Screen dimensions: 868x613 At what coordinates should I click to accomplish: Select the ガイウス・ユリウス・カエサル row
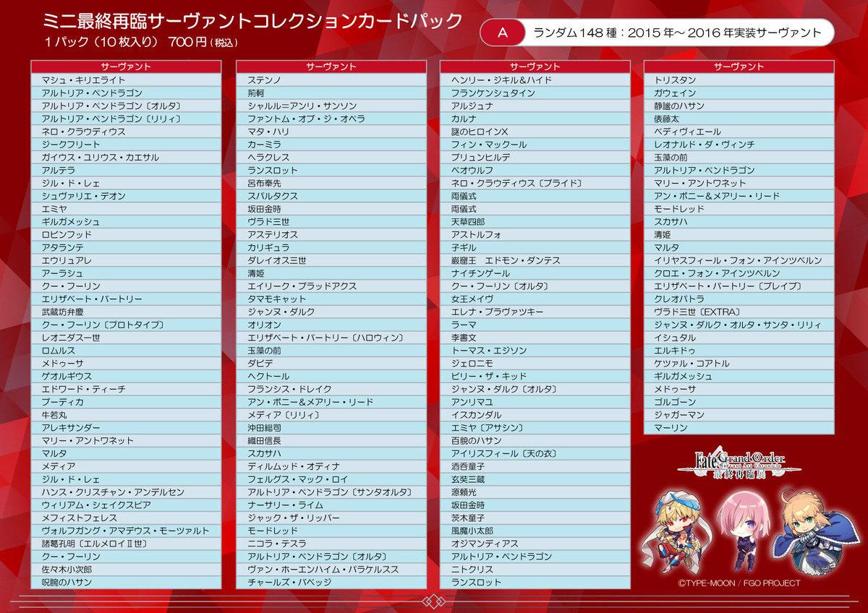point(126,157)
